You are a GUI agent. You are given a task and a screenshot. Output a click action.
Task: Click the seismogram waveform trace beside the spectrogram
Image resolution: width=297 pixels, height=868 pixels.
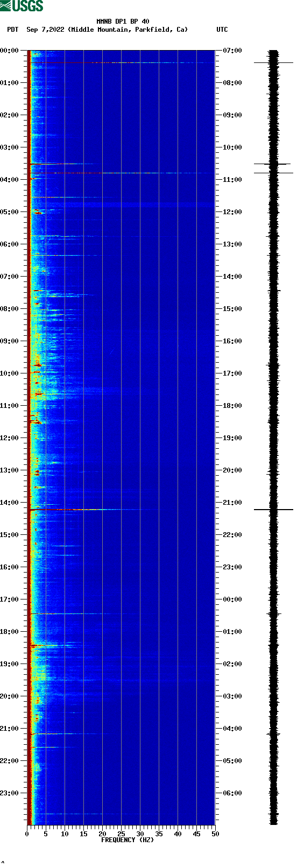pyautogui.click(x=273, y=437)
